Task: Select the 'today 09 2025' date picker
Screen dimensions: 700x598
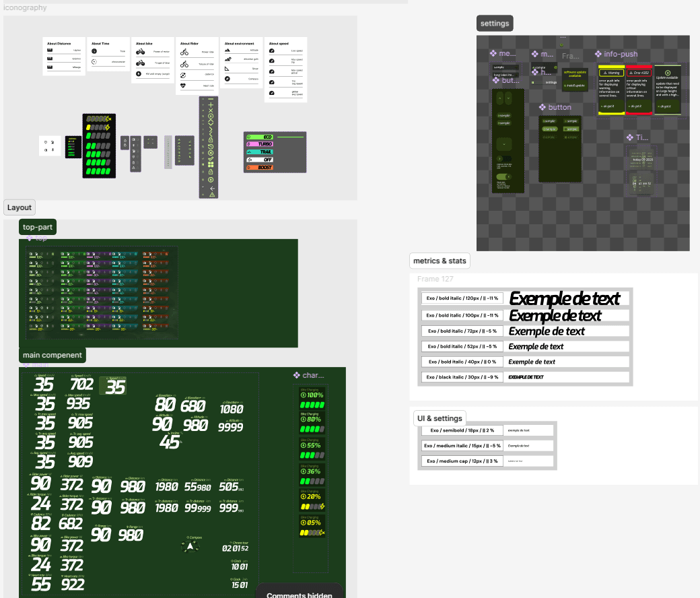Action: pos(641,160)
